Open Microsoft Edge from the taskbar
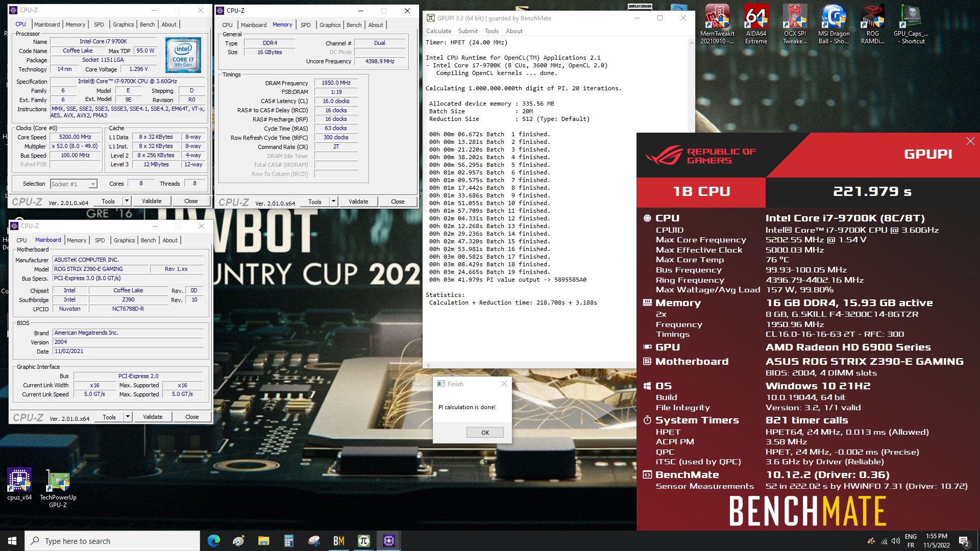The height and width of the screenshot is (551, 980). 213,541
